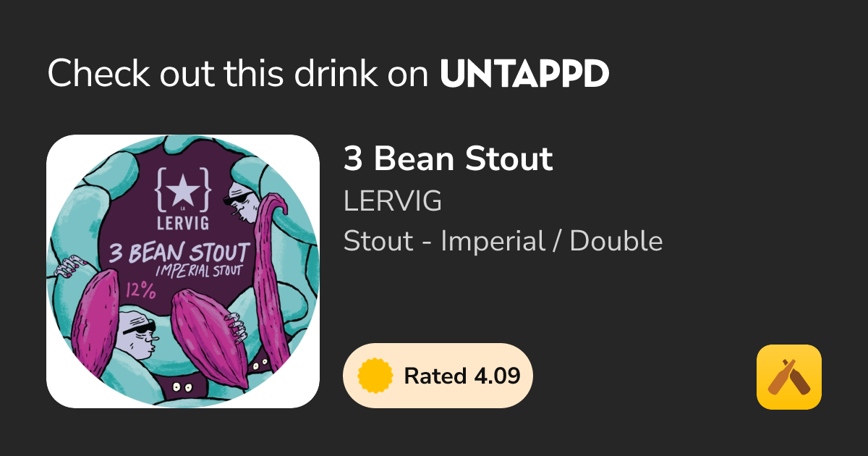Click the Rated 4.09 badge
Image resolution: width=868 pixels, height=456 pixels.
(x=438, y=376)
